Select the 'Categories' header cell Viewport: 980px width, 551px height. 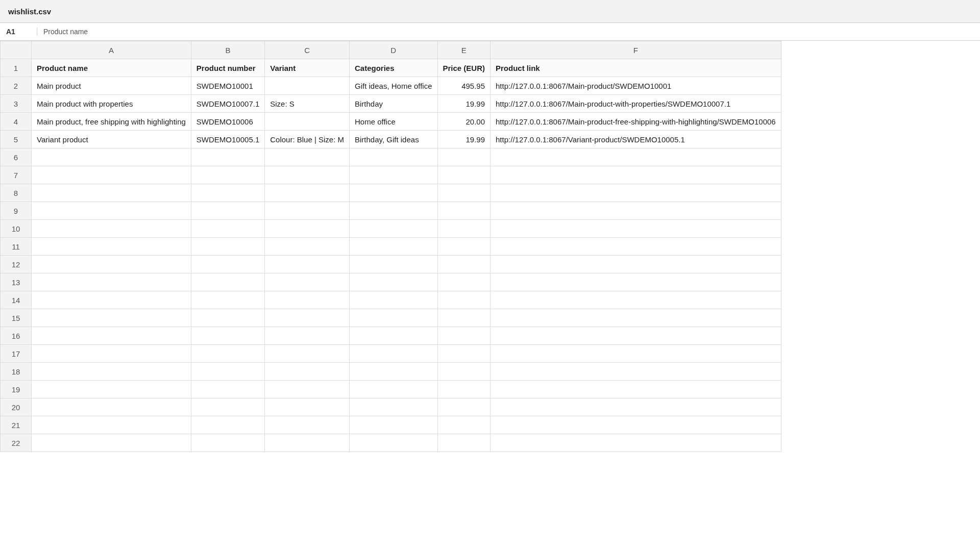pyautogui.click(x=393, y=68)
